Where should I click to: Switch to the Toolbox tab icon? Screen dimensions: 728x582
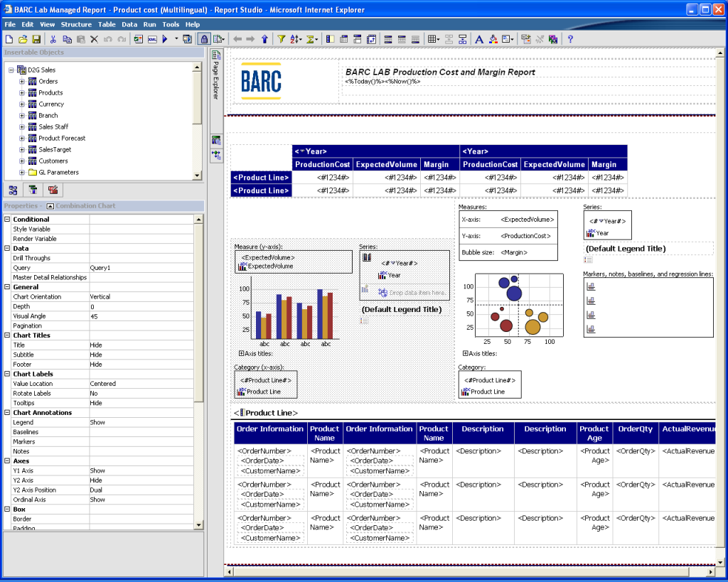click(x=53, y=190)
